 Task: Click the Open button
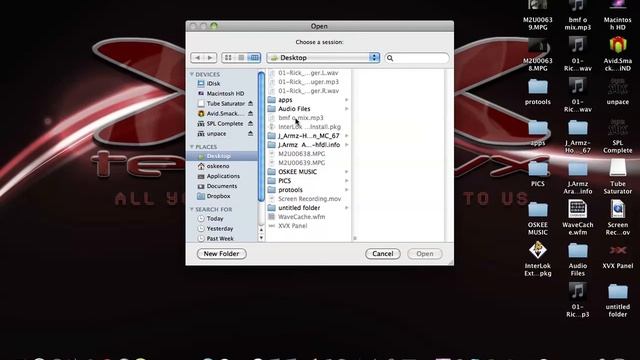(424, 253)
